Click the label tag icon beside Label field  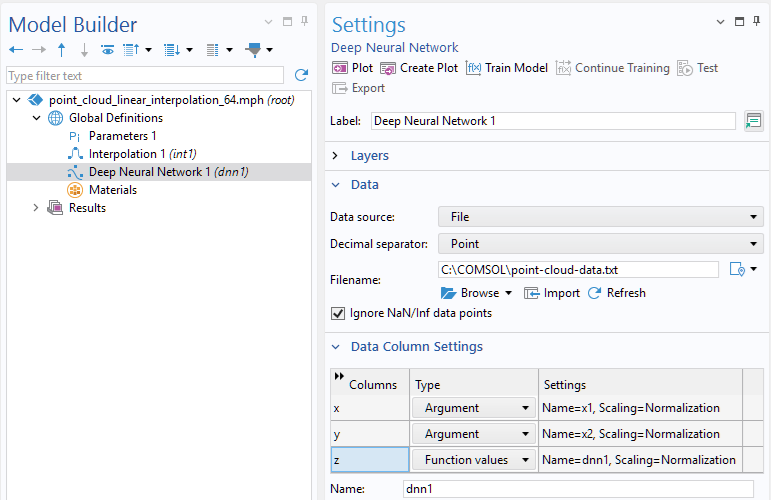coord(753,121)
